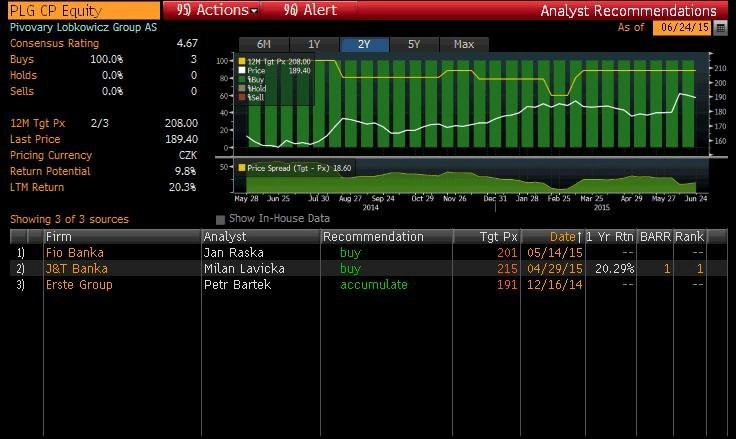Click the Pivovary Lobkowicz Group AS name
736x439 pixels.
pos(84,27)
